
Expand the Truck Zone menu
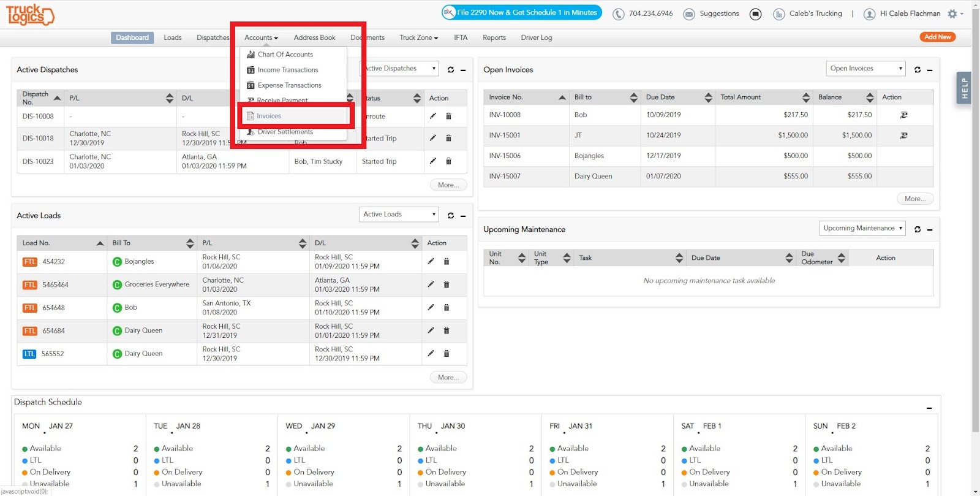[419, 38]
